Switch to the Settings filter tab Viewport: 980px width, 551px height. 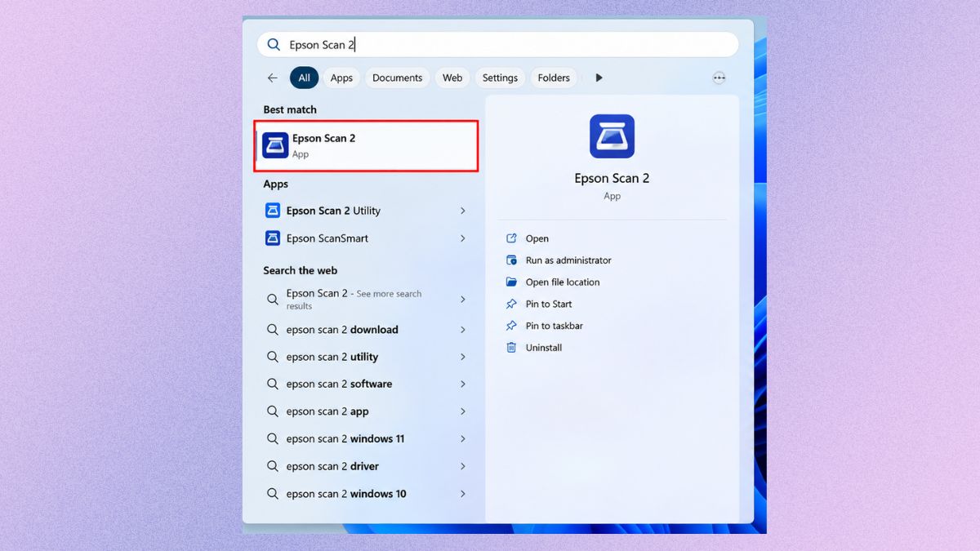click(x=500, y=78)
